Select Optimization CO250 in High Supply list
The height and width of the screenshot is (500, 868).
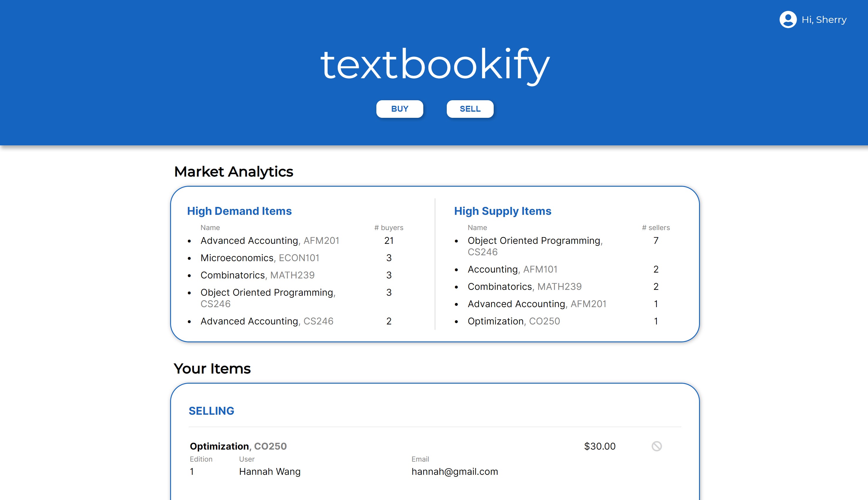(513, 321)
